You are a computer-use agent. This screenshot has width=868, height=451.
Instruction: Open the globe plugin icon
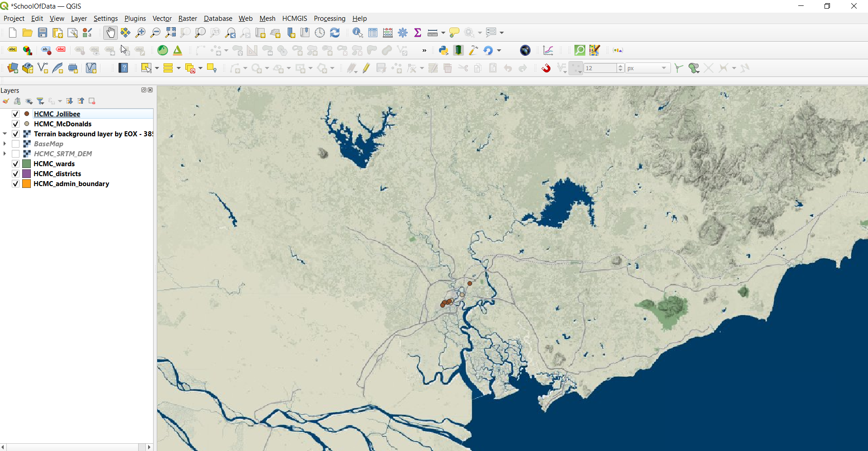tap(525, 50)
